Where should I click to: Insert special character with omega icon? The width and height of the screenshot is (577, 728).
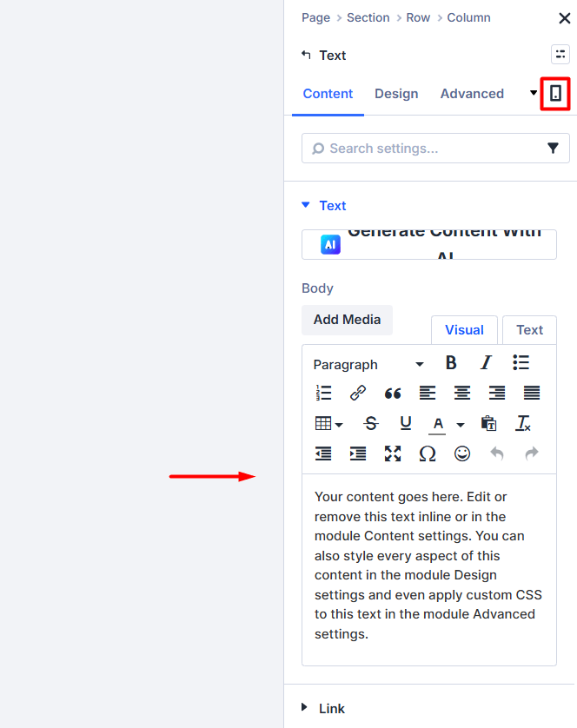coord(428,453)
